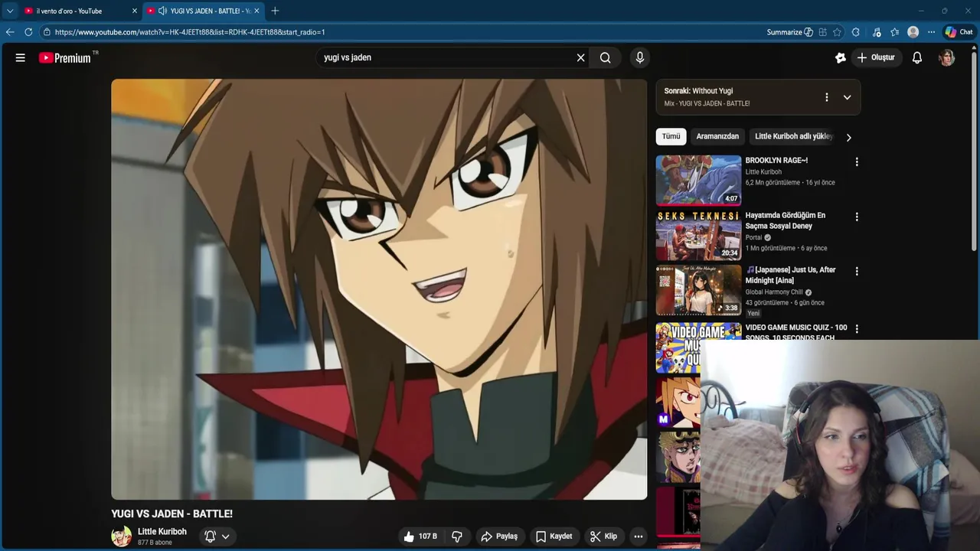Click the Global Harmony Chill channel name
The width and height of the screenshot is (980, 551).
click(774, 292)
